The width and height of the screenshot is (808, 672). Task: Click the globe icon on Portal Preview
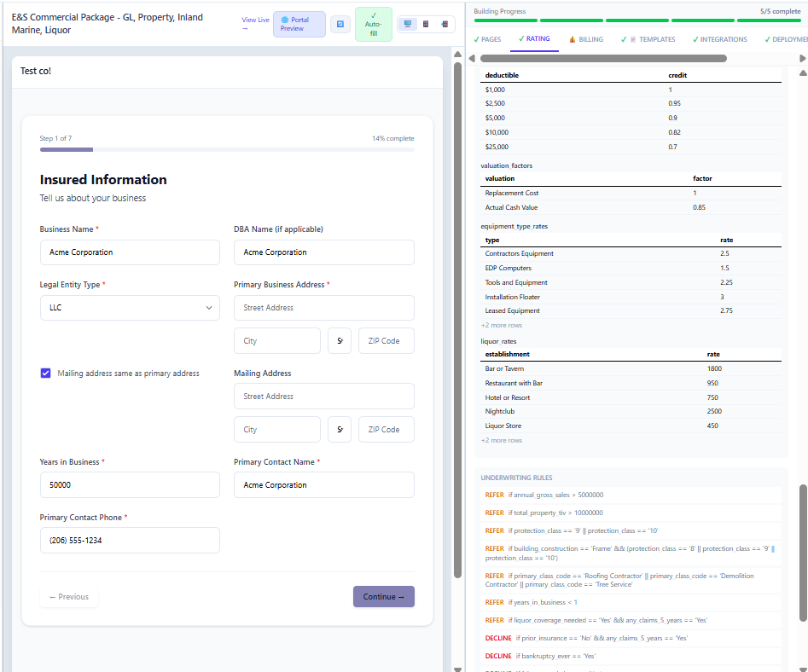coord(284,19)
